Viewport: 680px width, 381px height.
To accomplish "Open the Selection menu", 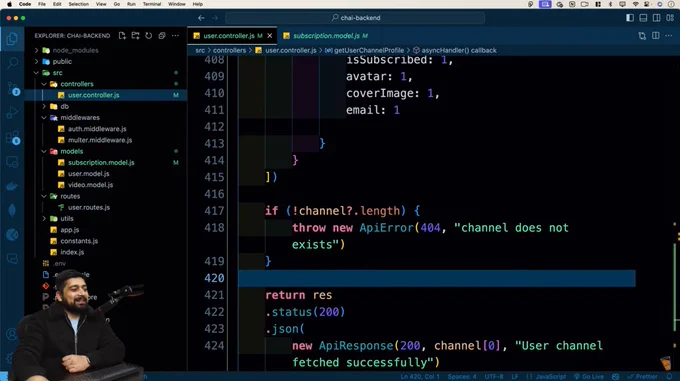I will (x=78, y=4).
